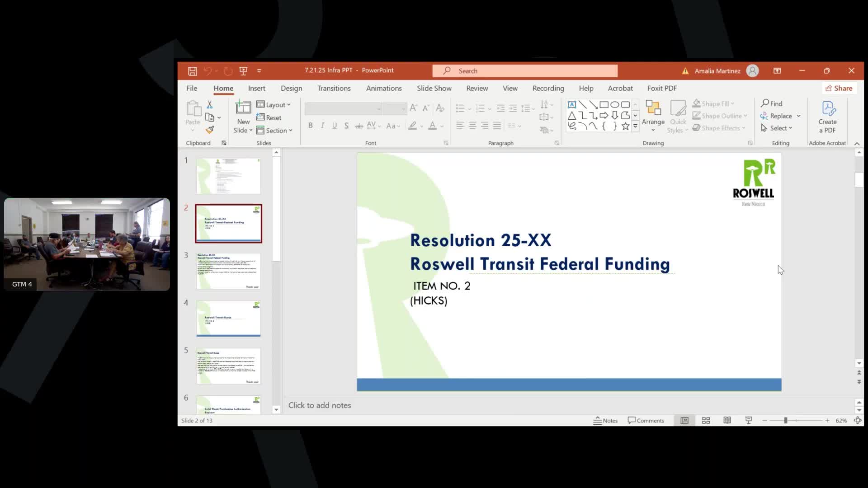
Task: Click the New Slide icon
Action: pyautogui.click(x=243, y=108)
